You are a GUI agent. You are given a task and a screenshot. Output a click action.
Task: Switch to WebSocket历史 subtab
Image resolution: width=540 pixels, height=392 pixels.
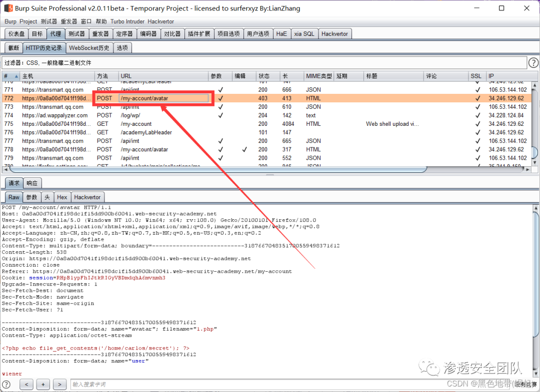point(89,48)
